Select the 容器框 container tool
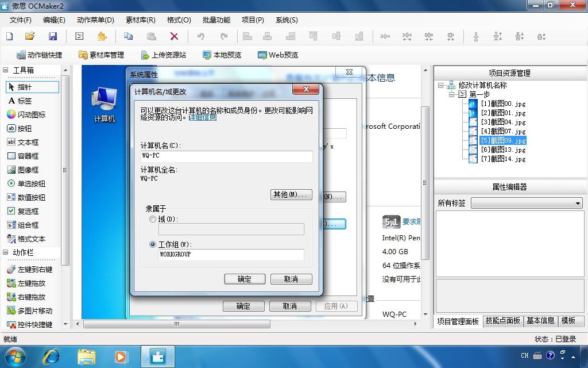Screen dimensions: 588x368 coord(23,156)
